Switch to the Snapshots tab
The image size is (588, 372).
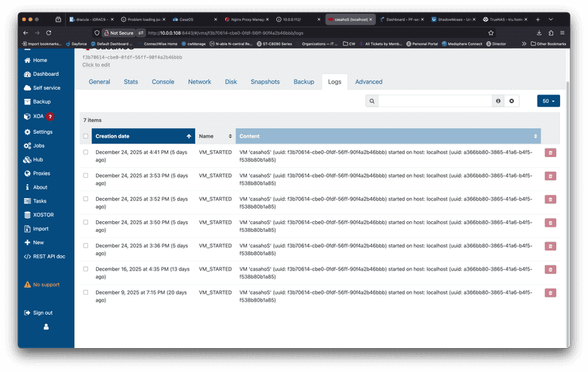pyautogui.click(x=265, y=81)
